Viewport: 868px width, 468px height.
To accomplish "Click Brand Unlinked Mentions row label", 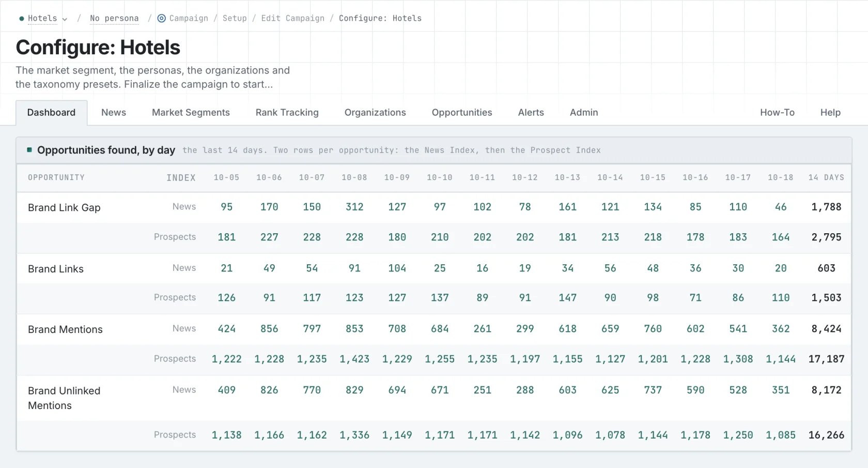I will point(64,398).
